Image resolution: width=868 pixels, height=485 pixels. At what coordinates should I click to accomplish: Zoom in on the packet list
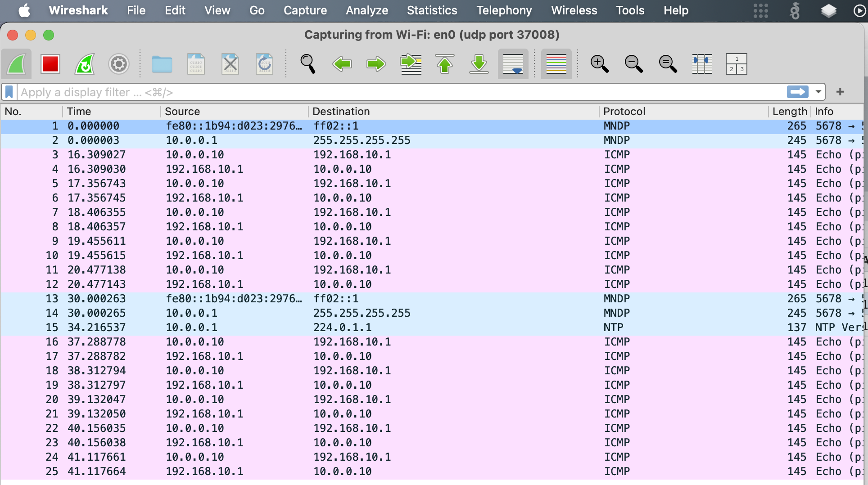pyautogui.click(x=599, y=64)
